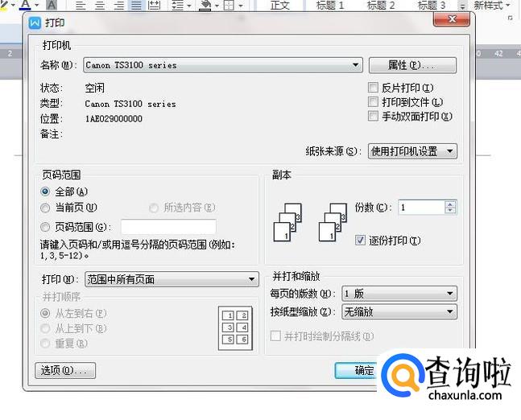Increase copies with up spinner arrow

pyautogui.click(x=450, y=204)
